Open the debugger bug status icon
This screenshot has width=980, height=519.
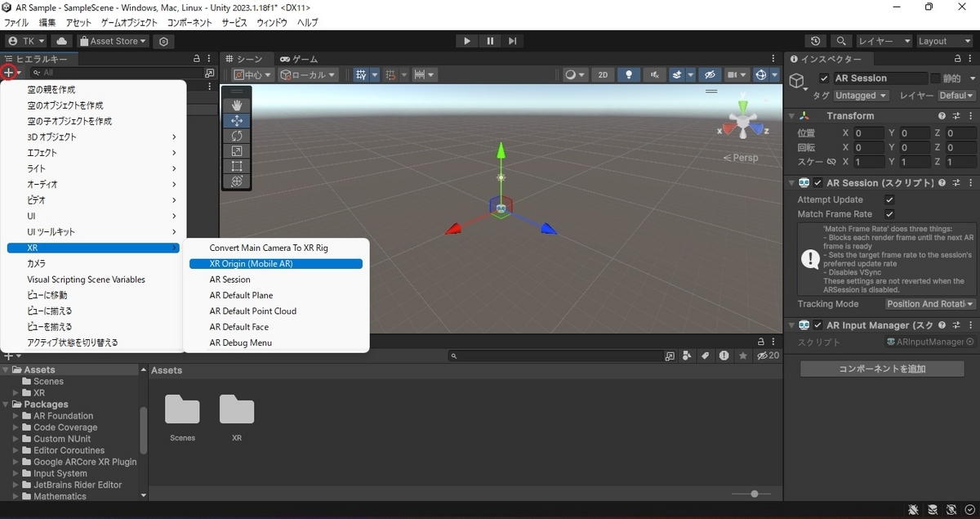click(x=914, y=510)
